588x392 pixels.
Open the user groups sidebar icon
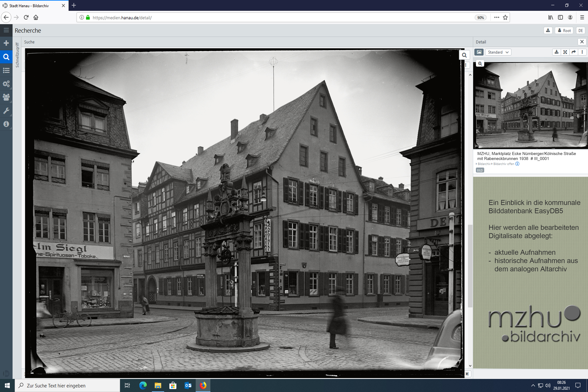tap(6, 97)
